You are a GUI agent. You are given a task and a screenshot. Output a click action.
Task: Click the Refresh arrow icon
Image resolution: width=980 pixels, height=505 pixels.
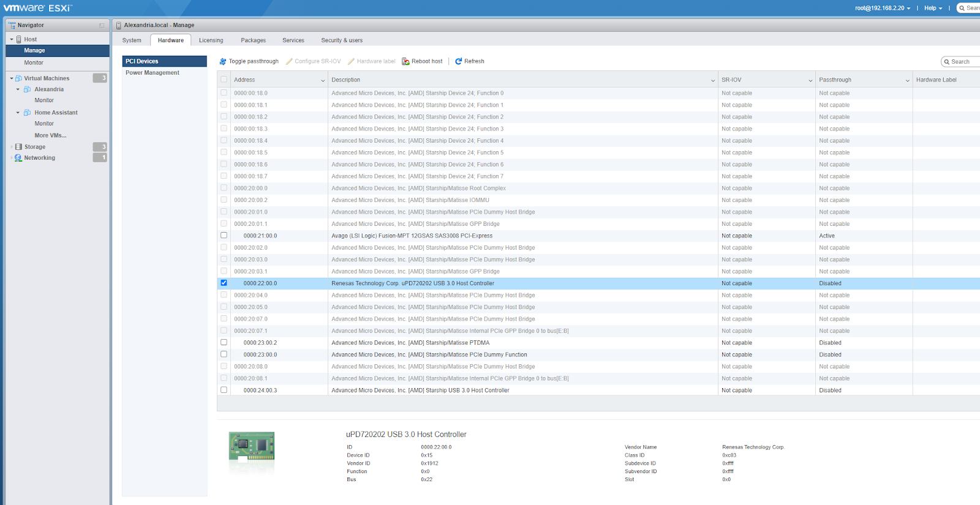tap(458, 61)
